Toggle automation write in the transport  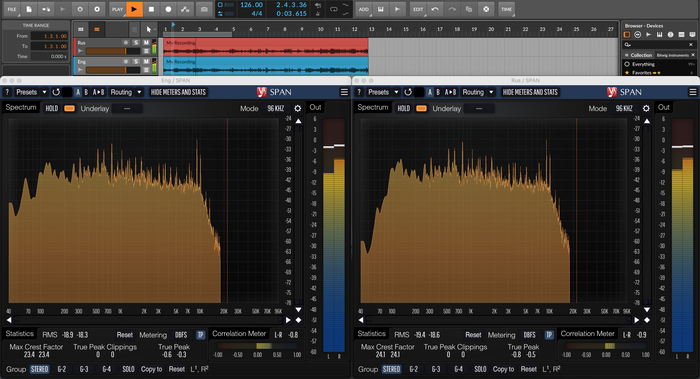pyautogui.click(x=185, y=9)
